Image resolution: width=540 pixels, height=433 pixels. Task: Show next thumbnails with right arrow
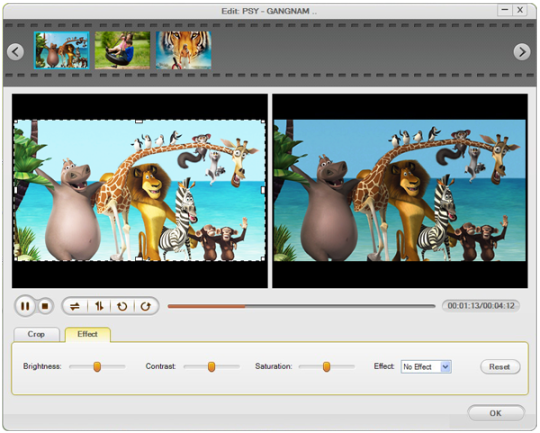pos(522,52)
